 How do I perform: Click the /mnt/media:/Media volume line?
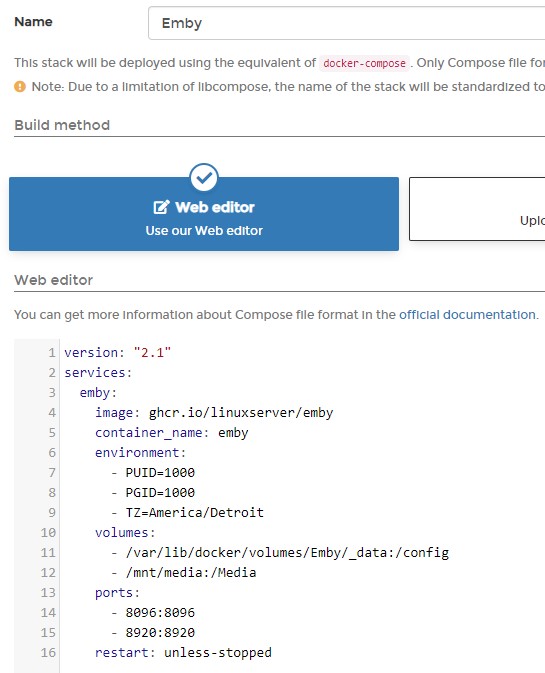(183, 573)
